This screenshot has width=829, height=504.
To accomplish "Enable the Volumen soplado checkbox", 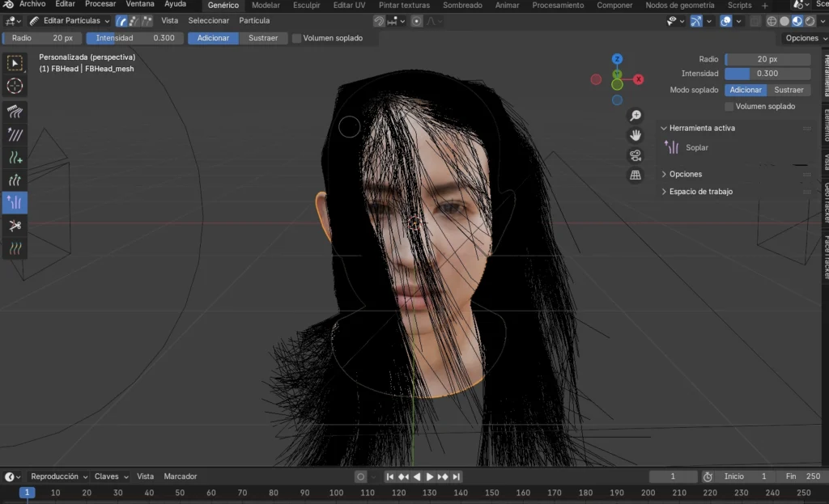I will click(x=298, y=37).
